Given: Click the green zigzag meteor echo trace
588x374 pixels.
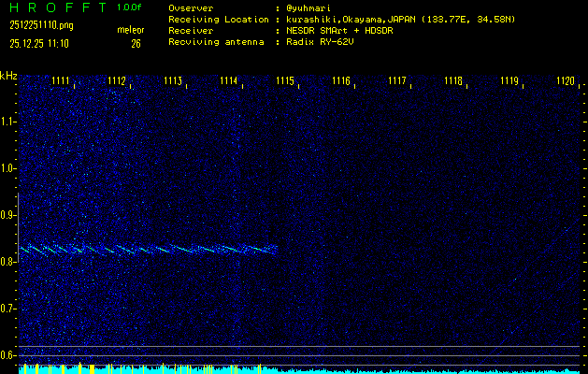Looking at the screenshot, I should [x=150, y=250].
